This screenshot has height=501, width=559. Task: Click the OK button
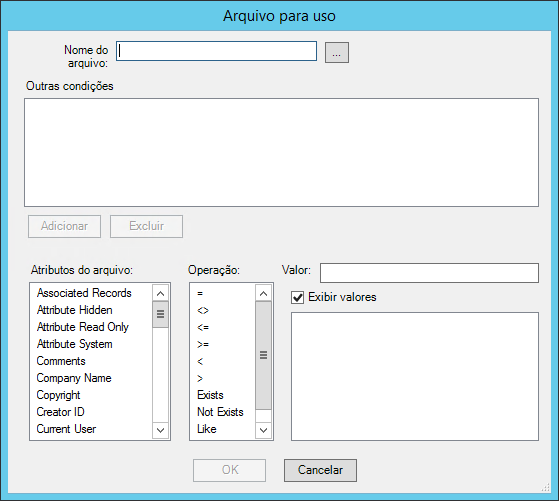[230, 470]
